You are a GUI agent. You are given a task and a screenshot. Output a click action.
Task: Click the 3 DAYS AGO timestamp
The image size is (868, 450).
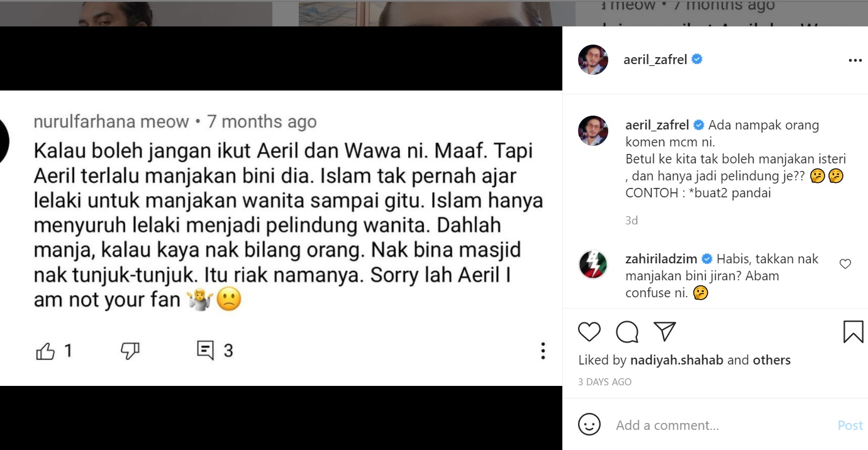click(604, 381)
